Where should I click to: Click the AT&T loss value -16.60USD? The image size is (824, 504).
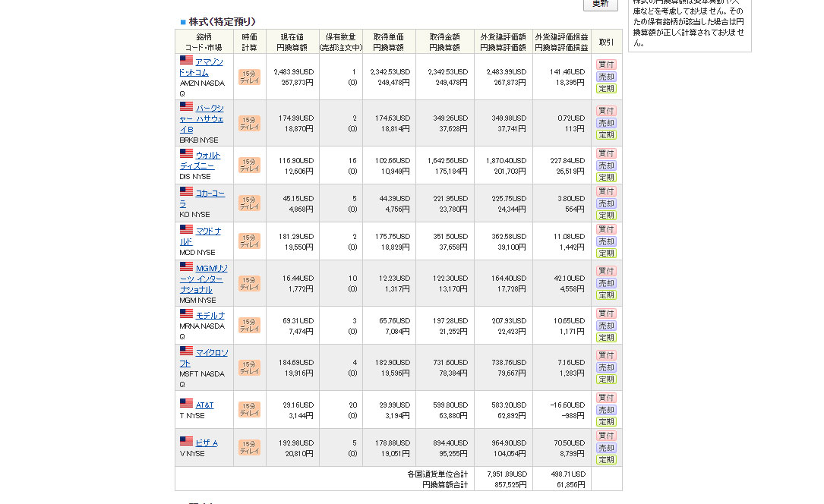pyautogui.click(x=567, y=405)
